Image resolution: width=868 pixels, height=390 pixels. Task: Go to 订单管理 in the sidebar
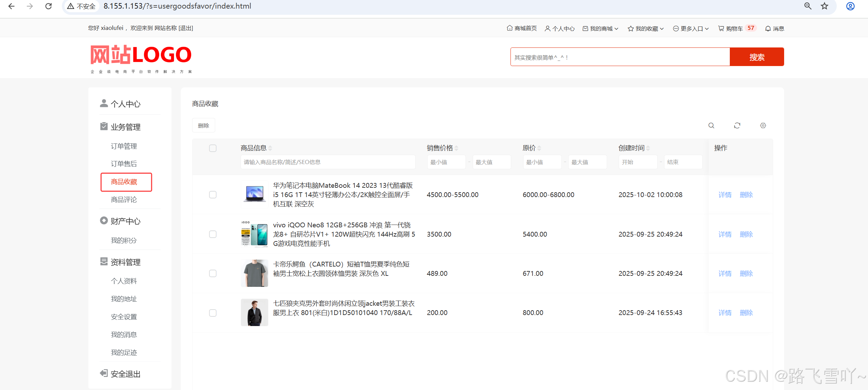124,146
